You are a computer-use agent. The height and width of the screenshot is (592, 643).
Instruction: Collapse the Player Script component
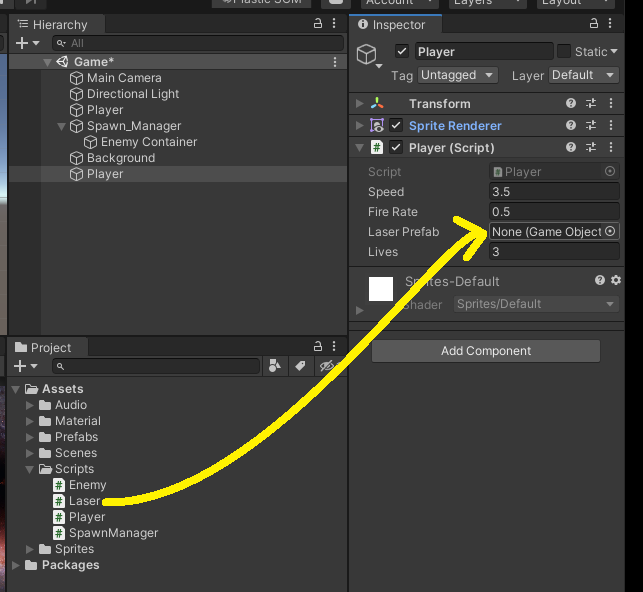pos(360,148)
